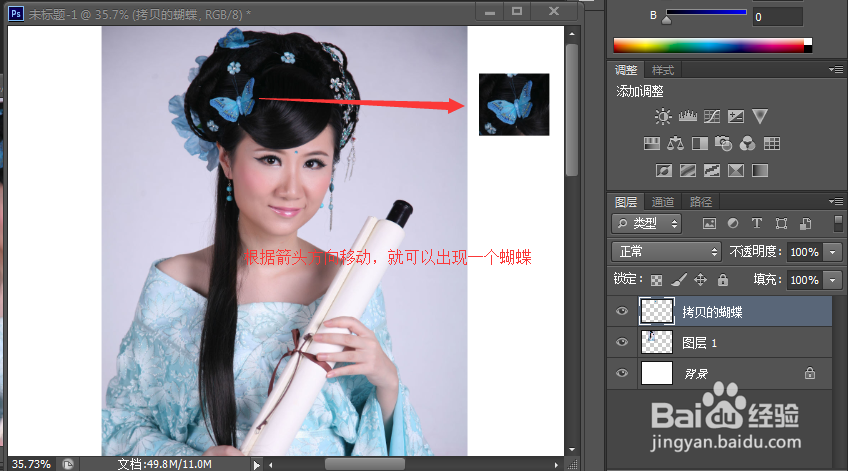Add an Invert adjustment
Image resolution: width=848 pixels, height=471 pixels.
tap(664, 171)
